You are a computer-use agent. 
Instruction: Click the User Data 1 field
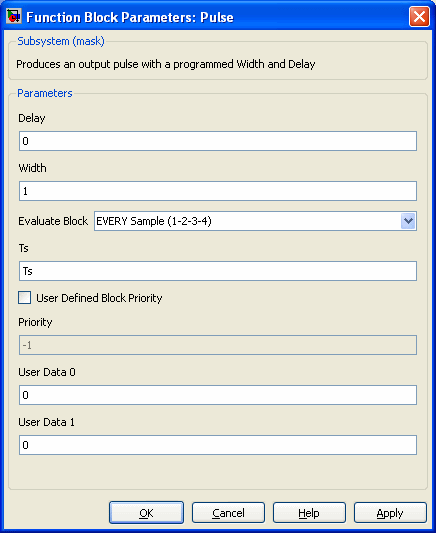click(218, 445)
